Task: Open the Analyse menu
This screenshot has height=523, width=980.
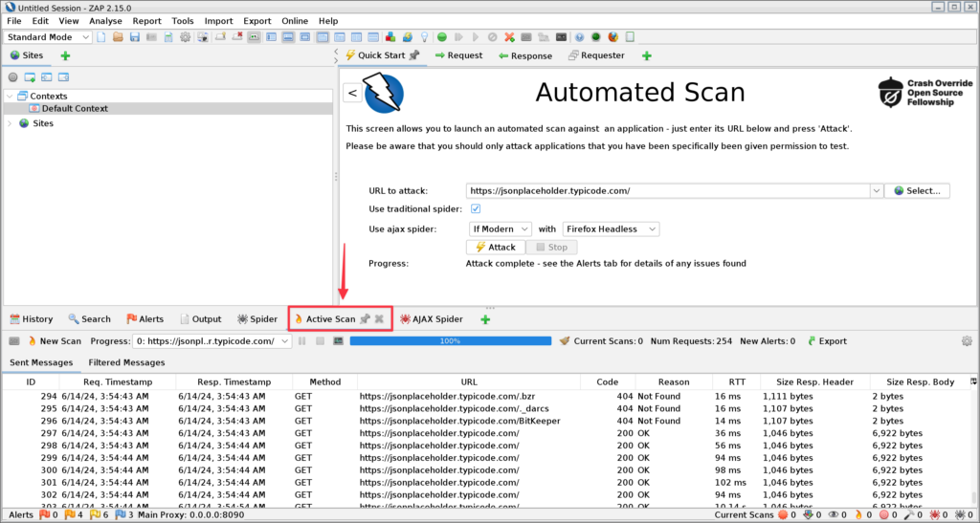Action: pos(105,21)
